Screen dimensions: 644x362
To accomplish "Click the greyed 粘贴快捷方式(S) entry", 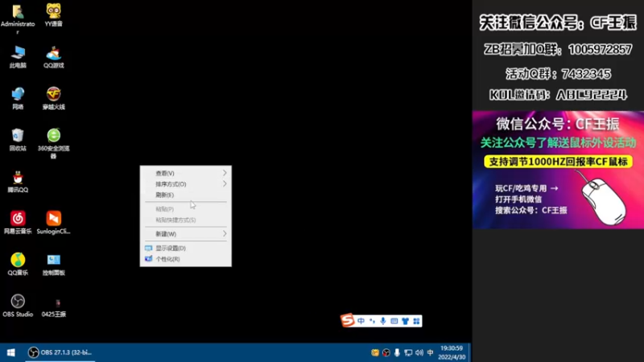I will pos(186,220).
